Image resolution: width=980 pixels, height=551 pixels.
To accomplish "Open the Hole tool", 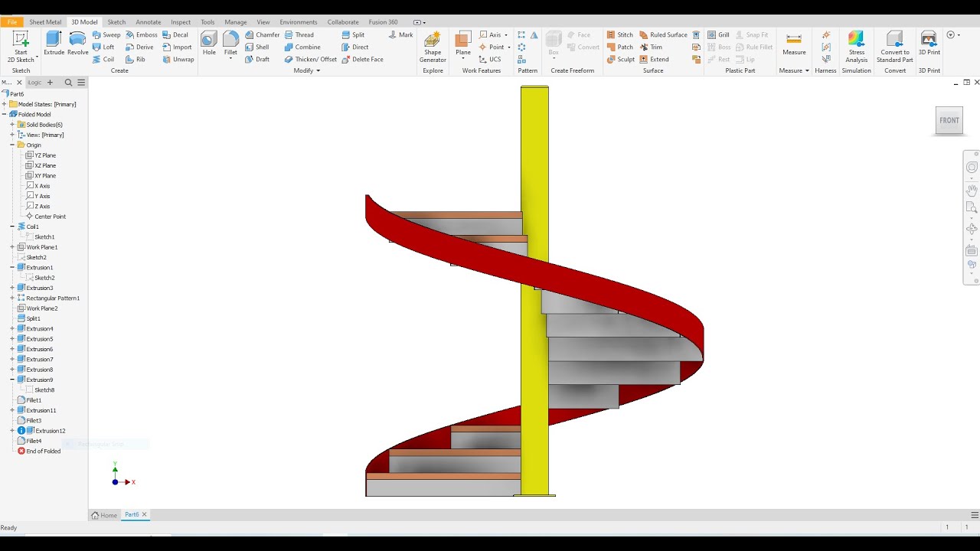I will pyautogui.click(x=209, y=44).
